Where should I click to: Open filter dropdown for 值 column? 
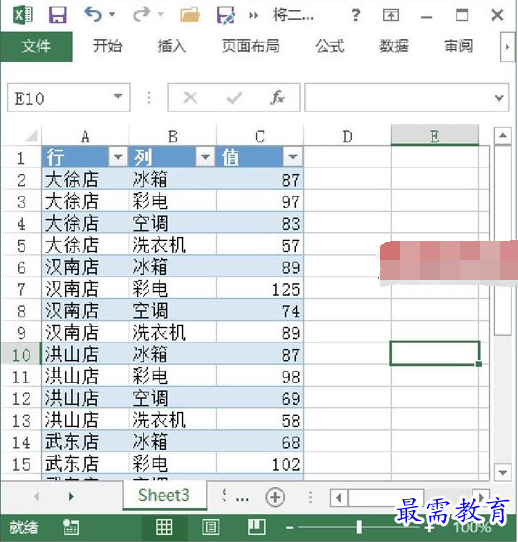tap(292, 157)
